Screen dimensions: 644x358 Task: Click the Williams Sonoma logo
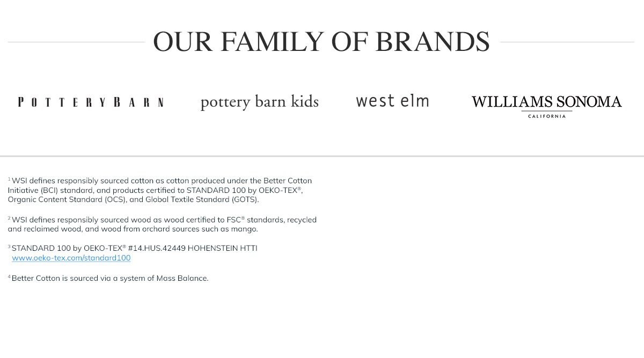[546, 102]
